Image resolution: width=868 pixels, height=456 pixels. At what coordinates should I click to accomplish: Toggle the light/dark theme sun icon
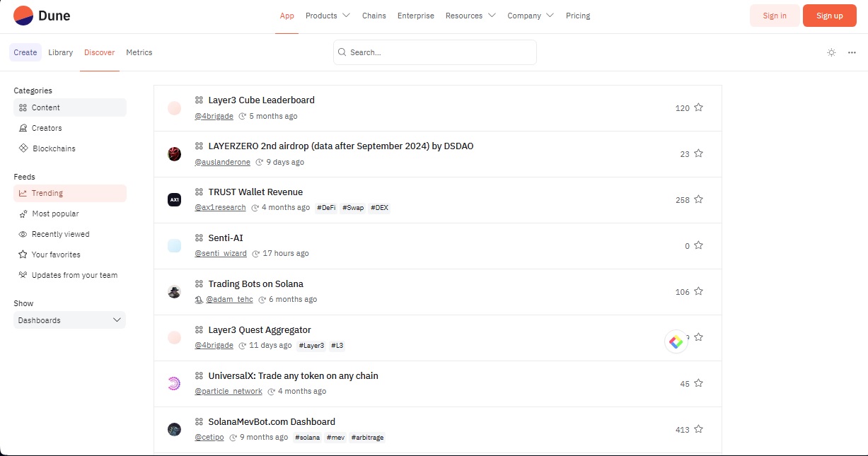pos(831,52)
